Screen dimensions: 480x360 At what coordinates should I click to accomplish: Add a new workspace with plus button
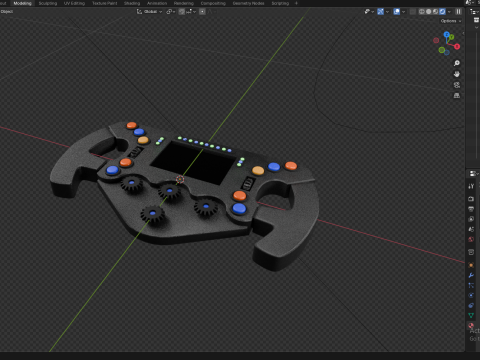(x=296, y=3)
